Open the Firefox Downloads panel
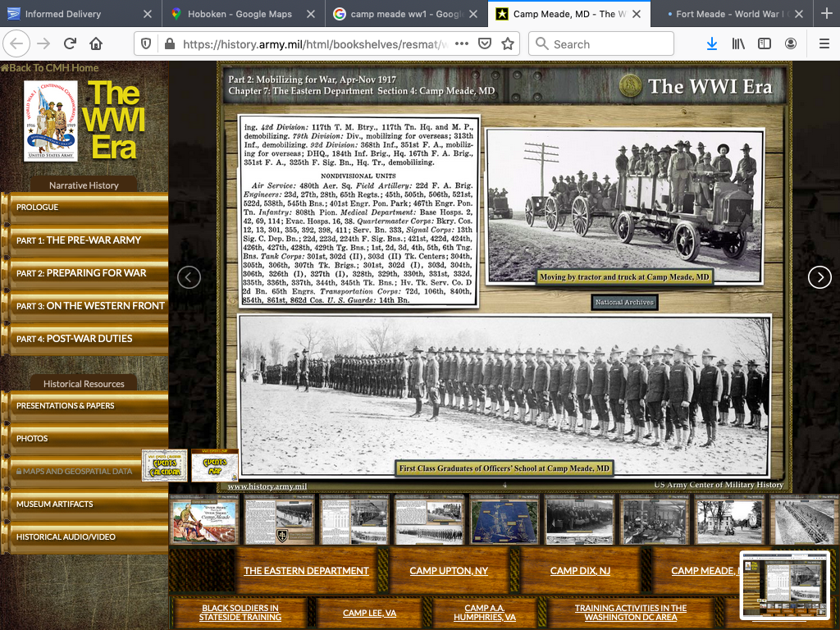 (x=711, y=43)
